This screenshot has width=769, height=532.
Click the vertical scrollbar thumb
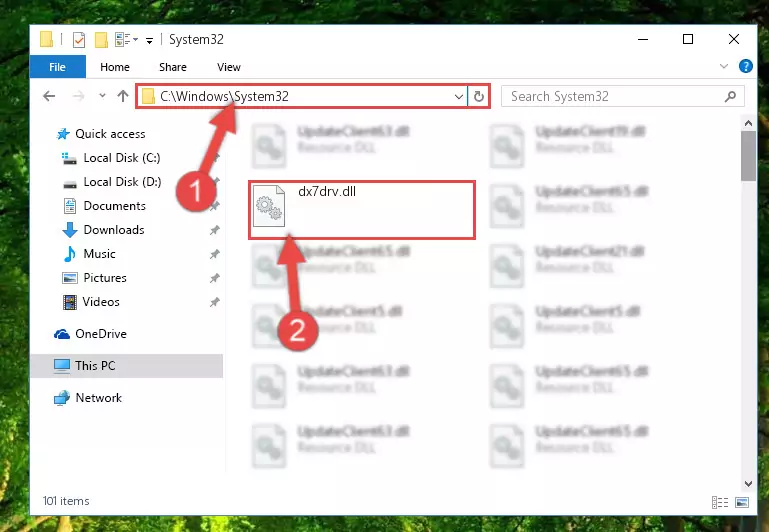pyautogui.click(x=748, y=156)
